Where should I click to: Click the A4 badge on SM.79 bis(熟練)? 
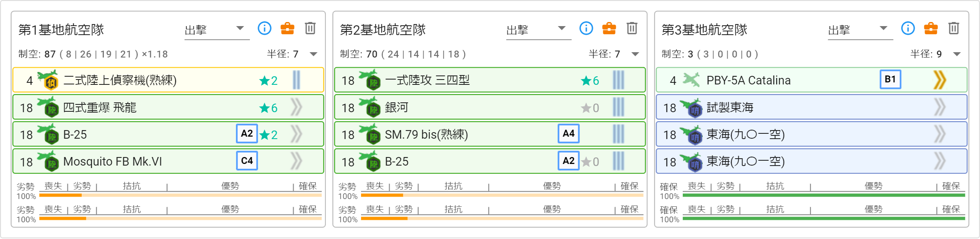pos(568,133)
